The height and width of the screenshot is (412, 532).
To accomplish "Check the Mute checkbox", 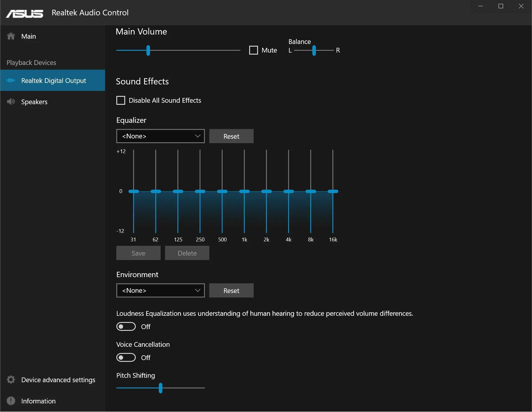I will pos(254,50).
